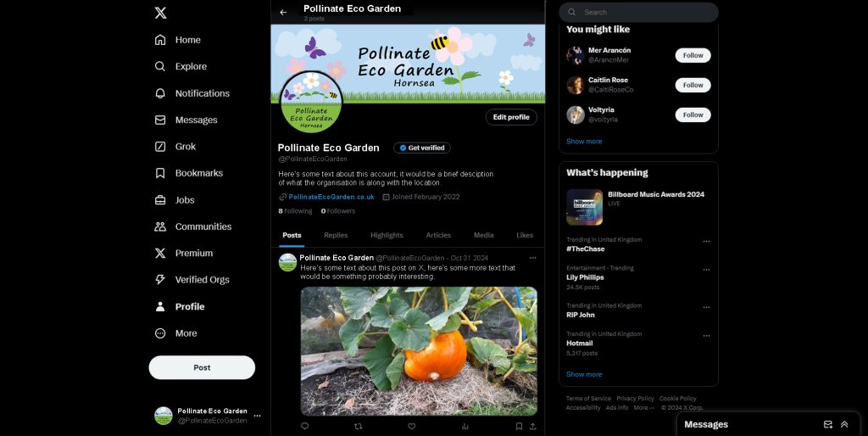Click the Edit profile button
Viewport: 868px width, 436px height.
[x=511, y=117]
